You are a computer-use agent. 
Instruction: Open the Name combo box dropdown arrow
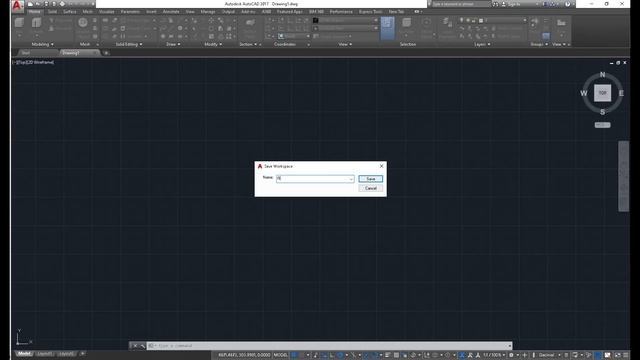pos(351,179)
